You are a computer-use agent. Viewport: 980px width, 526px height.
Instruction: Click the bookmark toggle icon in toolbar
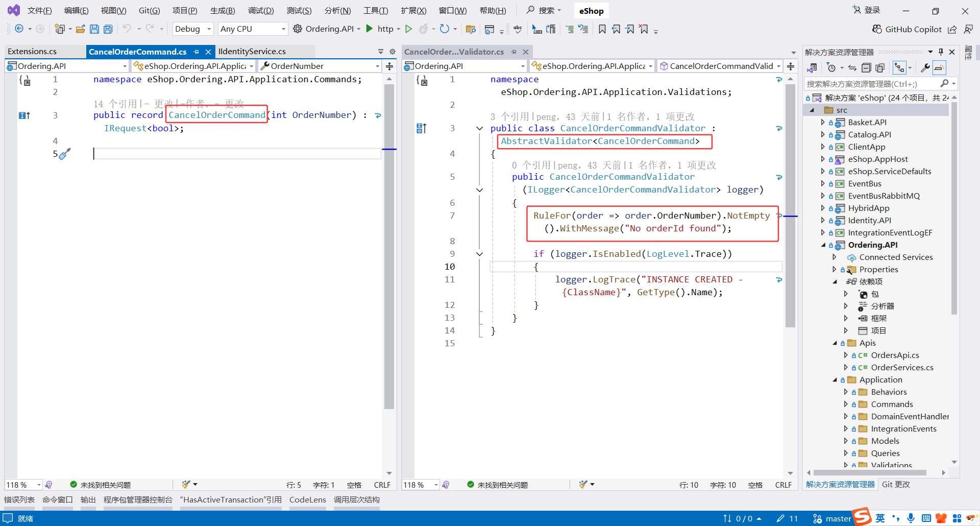coord(602,29)
